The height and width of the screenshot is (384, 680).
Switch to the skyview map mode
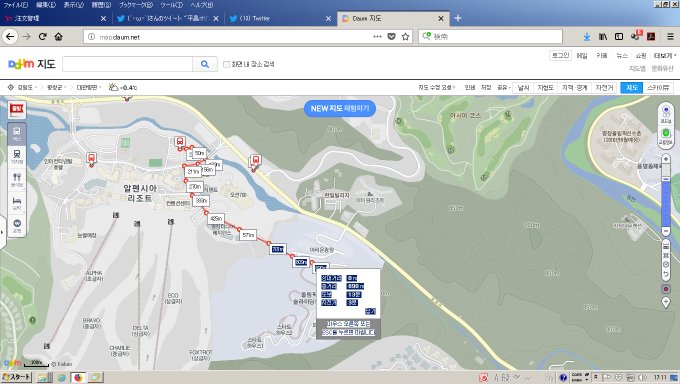(x=658, y=88)
